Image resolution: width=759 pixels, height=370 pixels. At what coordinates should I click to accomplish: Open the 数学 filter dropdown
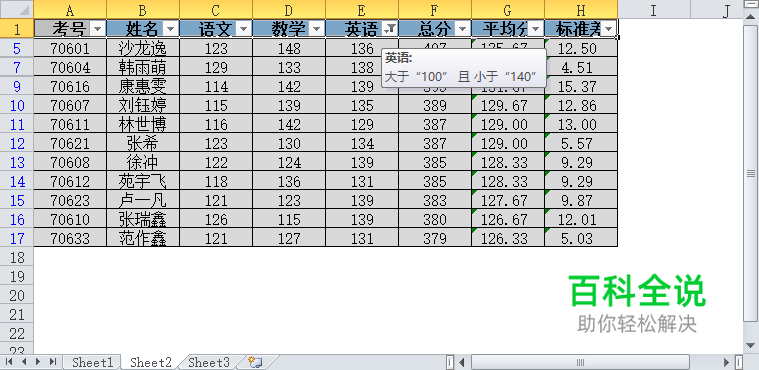317,29
